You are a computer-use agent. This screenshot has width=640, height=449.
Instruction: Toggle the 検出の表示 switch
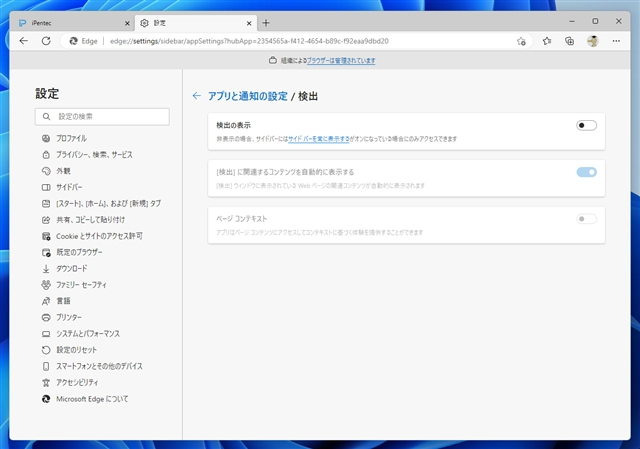click(587, 125)
